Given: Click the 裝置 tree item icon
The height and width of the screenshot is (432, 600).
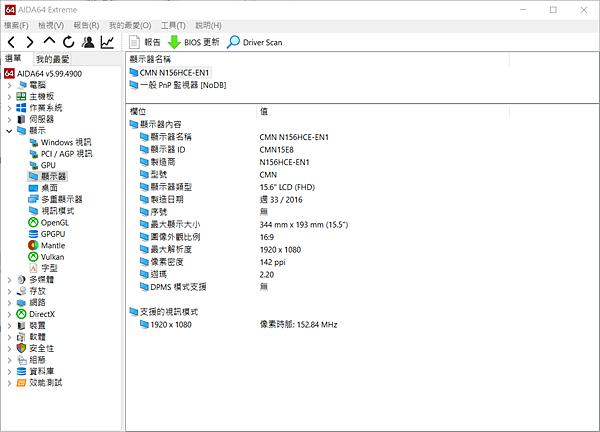Looking at the screenshot, I should (21, 326).
